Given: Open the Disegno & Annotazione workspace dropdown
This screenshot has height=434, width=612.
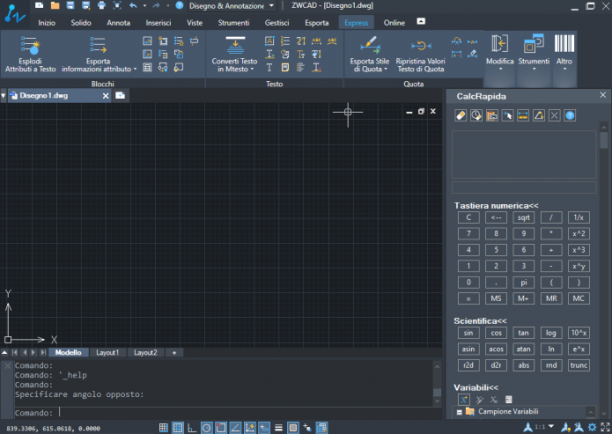Looking at the screenshot, I should pyautogui.click(x=271, y=5).
